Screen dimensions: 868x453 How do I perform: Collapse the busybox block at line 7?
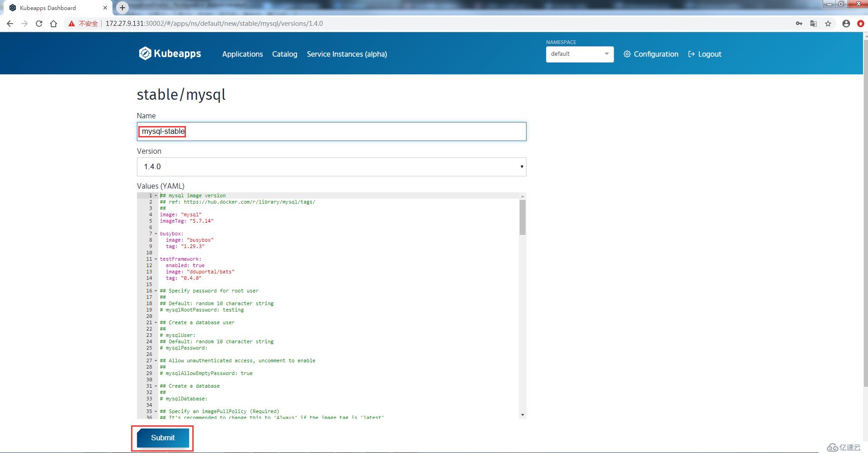(156, 234)
